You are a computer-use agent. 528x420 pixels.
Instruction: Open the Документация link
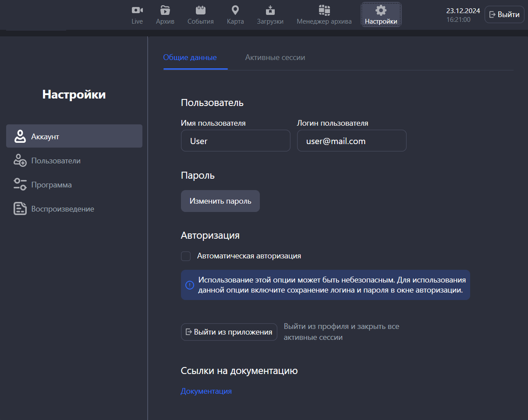tap(206, 391)
